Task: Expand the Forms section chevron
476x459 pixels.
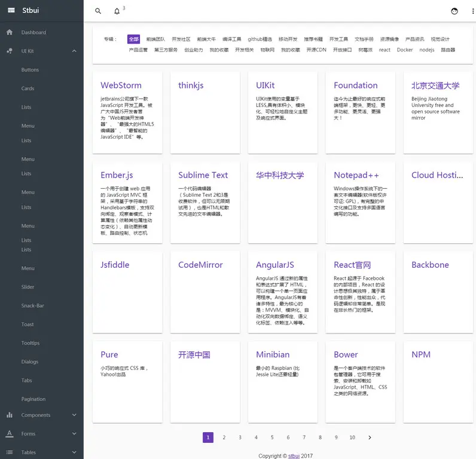Action: coord(74,433)
